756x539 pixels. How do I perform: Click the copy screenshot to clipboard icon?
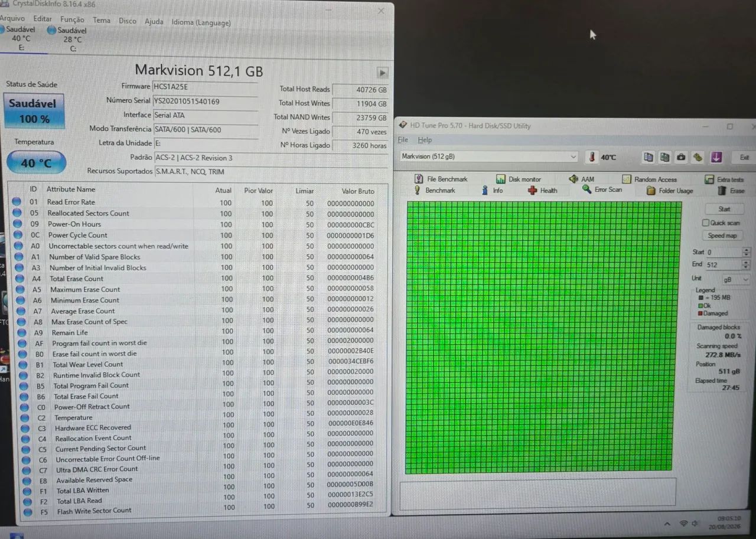click(665, 157)
